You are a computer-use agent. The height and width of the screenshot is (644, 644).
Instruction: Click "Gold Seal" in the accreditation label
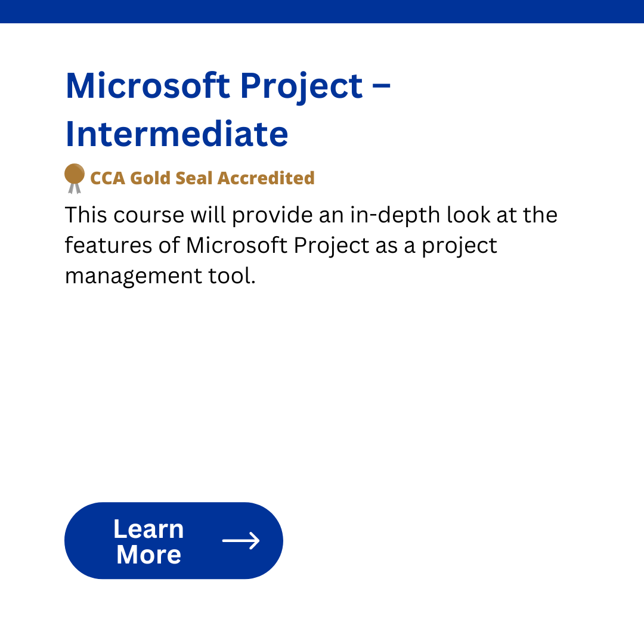pos(171,178)
